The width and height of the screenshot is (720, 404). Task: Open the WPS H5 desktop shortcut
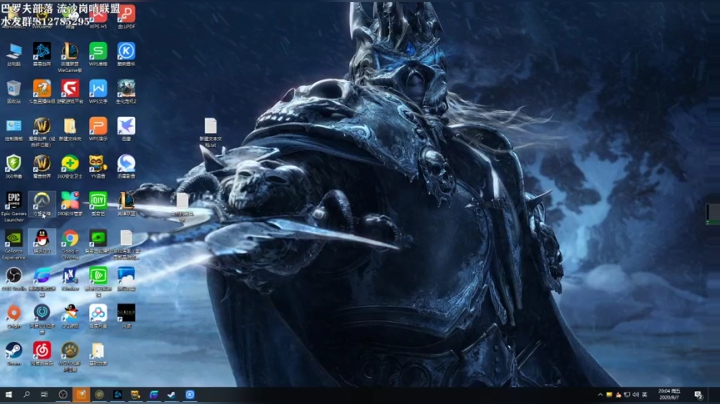pyautogui.click(x=98, y=15)
